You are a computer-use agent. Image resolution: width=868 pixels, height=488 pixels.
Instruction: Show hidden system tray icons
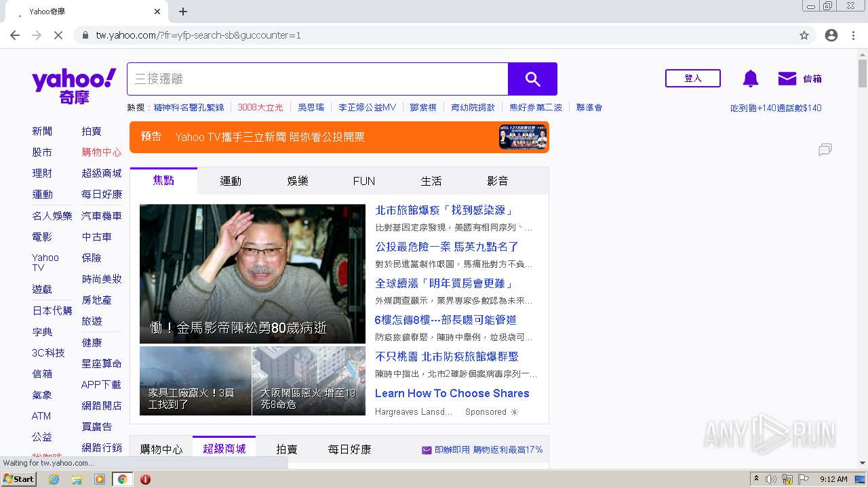click(756, 479)
